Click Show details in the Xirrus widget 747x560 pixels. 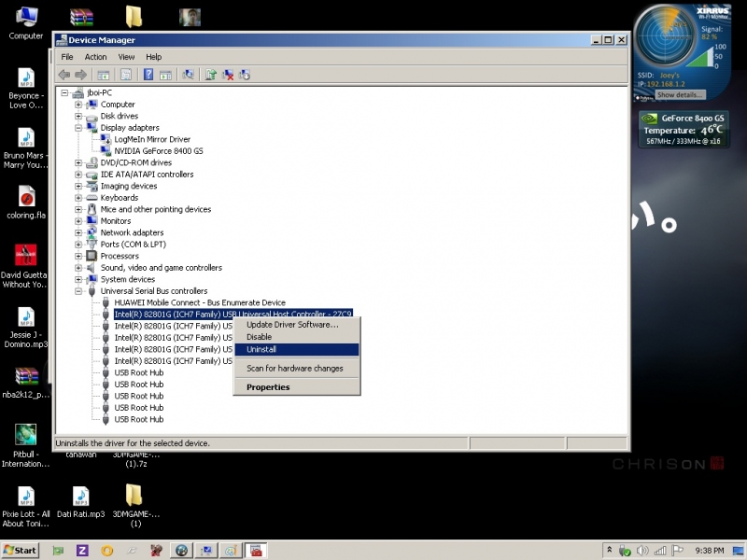[x=679, y=95]
